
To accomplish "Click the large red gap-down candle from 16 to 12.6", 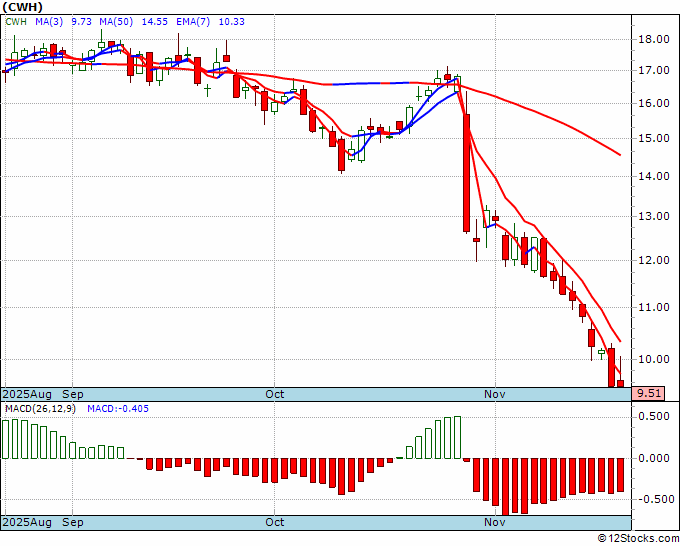I will pyautogui.click(x=467, y=173).
